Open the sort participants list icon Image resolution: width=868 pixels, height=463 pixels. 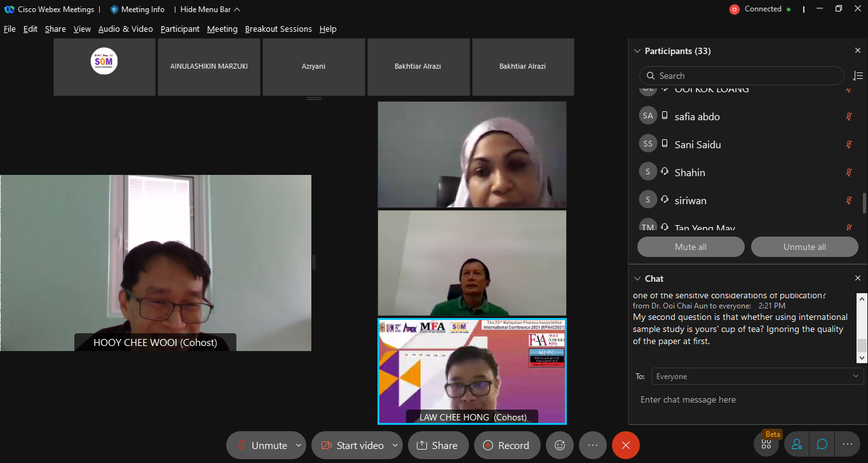coord(857,76)
